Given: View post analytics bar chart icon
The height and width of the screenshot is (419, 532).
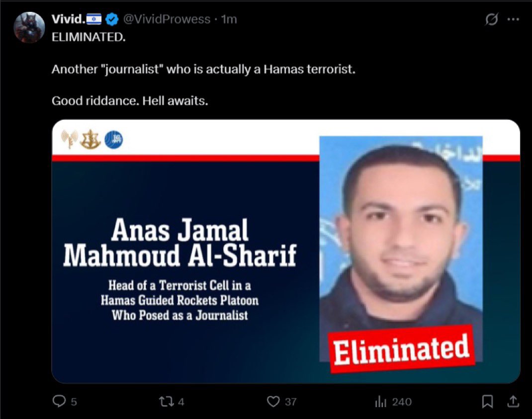Looking at the screenshot, I should click(381, 402).
